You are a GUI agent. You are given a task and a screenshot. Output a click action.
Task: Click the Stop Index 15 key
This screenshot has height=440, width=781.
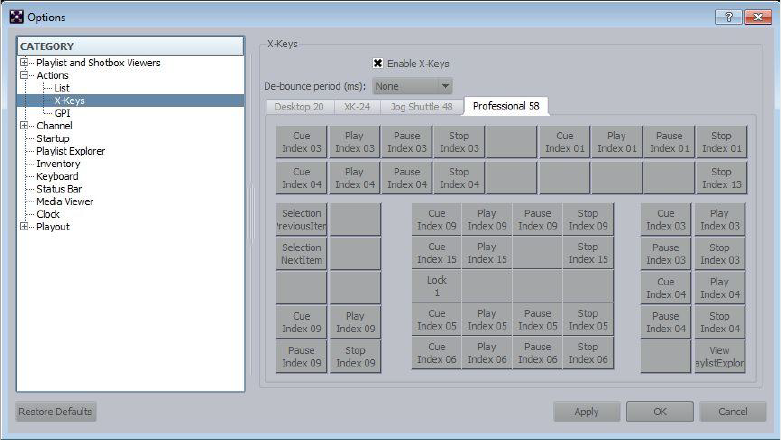(x=588, y=253)
